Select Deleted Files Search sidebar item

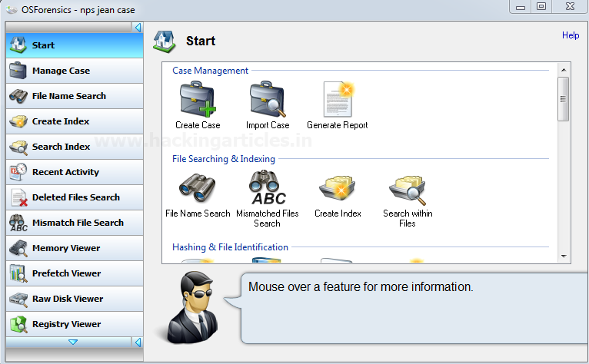click(x=75, y=197)
